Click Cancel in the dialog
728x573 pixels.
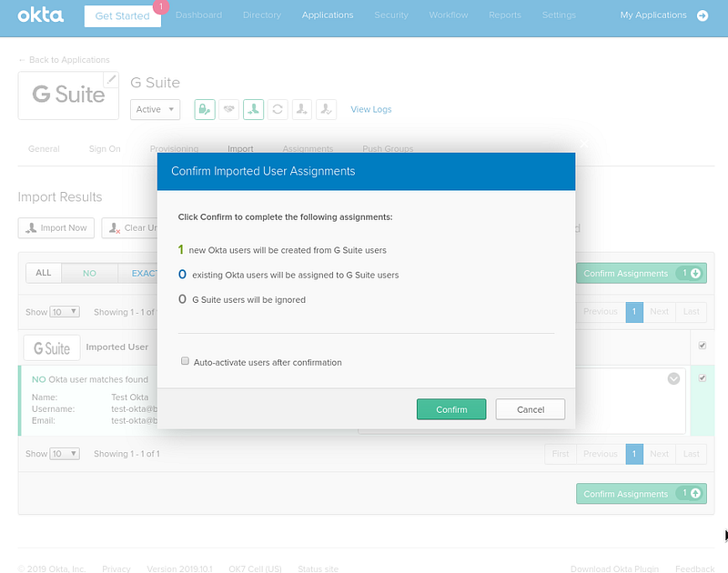(x=531, y=409)
